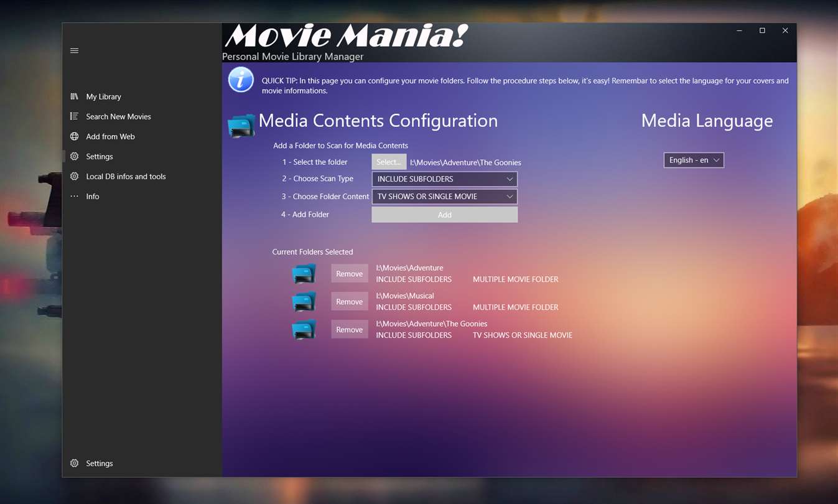
Task: Click the Media Language heading
Action: (707, 121)
